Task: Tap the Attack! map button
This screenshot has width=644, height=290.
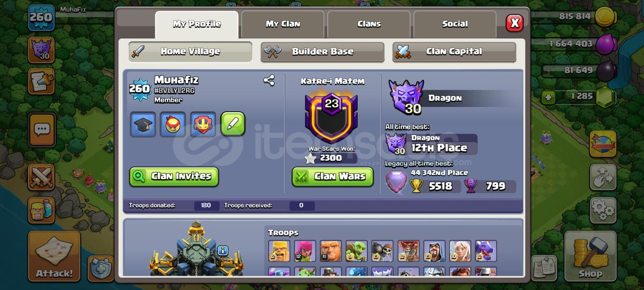Action: 54,256
